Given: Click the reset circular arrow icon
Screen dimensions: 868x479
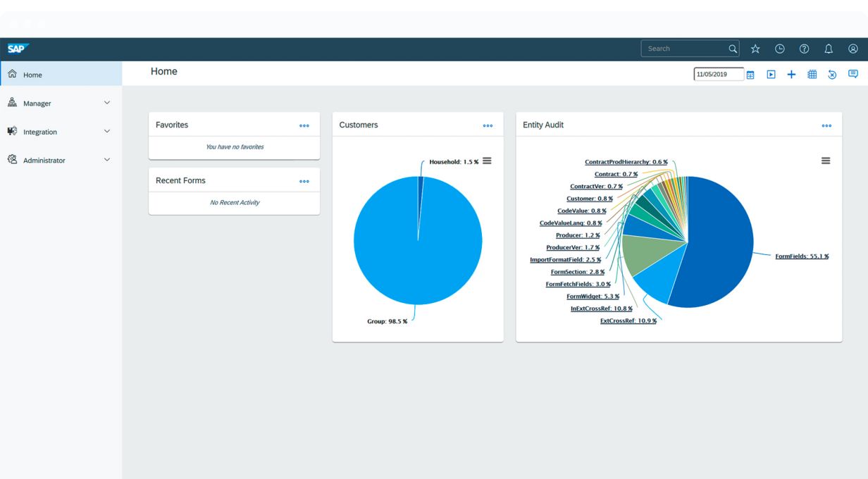Looking at the screenshot, I should point(832,75).
